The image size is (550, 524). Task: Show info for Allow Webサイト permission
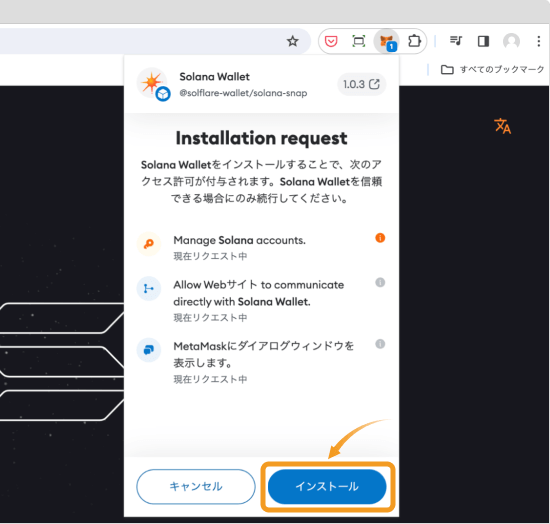point(380,282)
